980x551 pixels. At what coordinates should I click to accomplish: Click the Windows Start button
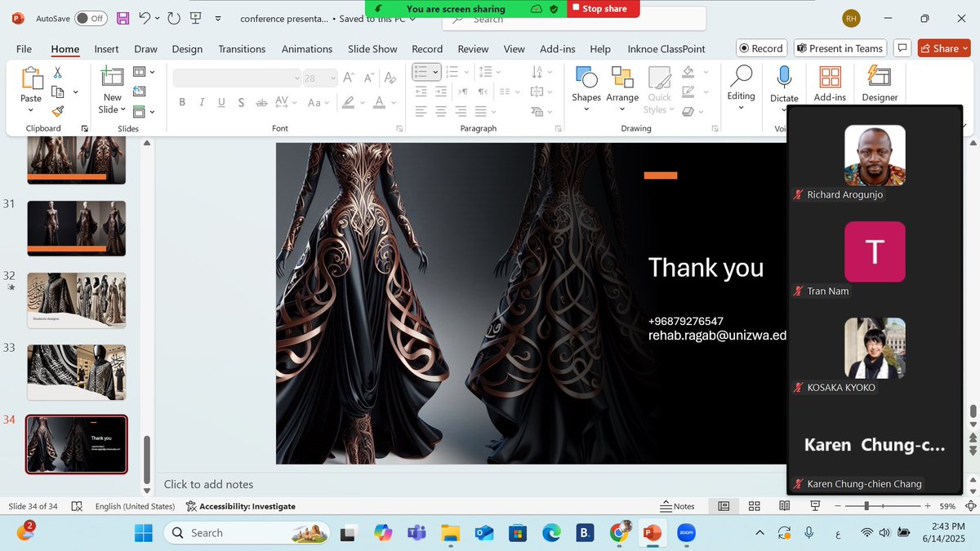pos(143,533)
